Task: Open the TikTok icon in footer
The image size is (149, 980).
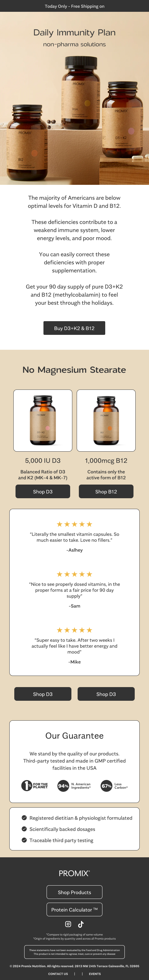Action: tap(81, 924)
